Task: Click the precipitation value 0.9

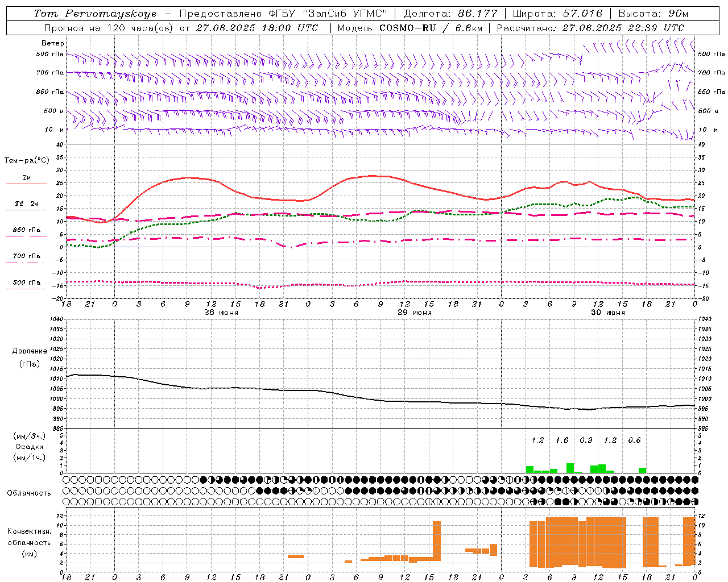Action: [586, 440]
